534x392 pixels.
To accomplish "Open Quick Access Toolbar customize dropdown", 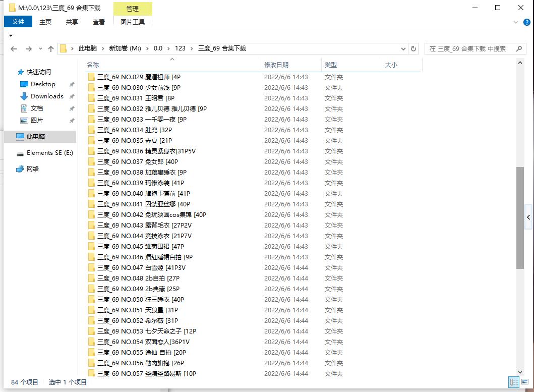I will 11,35.
